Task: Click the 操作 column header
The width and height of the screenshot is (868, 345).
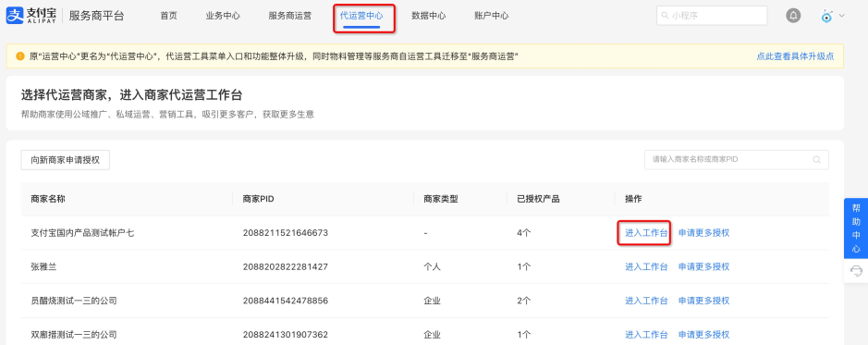Action: tap(633, 199)
